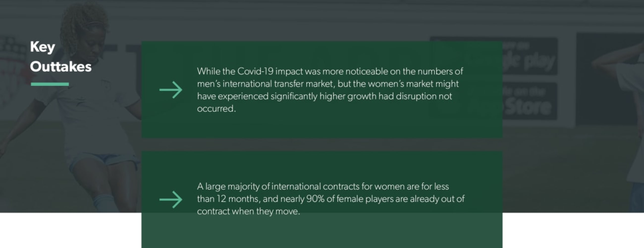Click the word "Key" in the heading

[43, 47]
